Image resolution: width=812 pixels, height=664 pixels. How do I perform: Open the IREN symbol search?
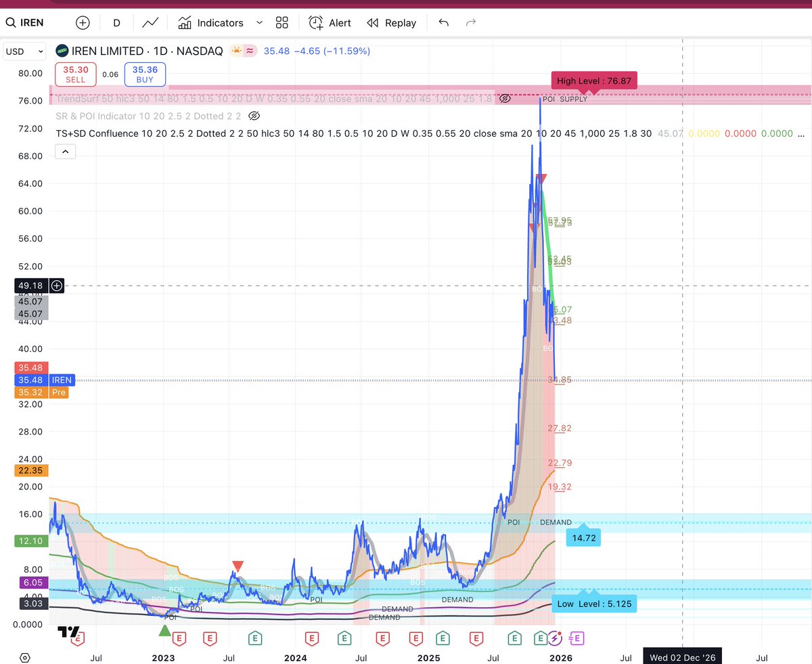click(x=26, y=22)
